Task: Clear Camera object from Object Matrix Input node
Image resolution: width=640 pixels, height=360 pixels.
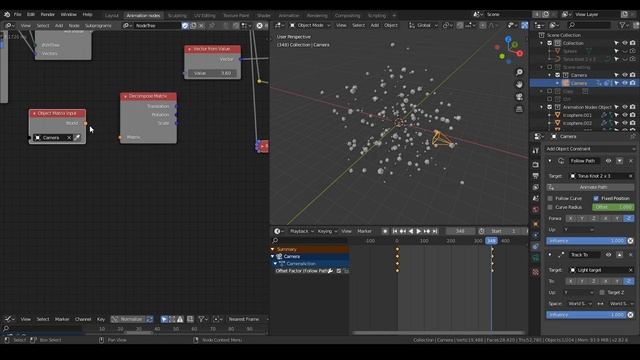Action: tap(69, 138)
